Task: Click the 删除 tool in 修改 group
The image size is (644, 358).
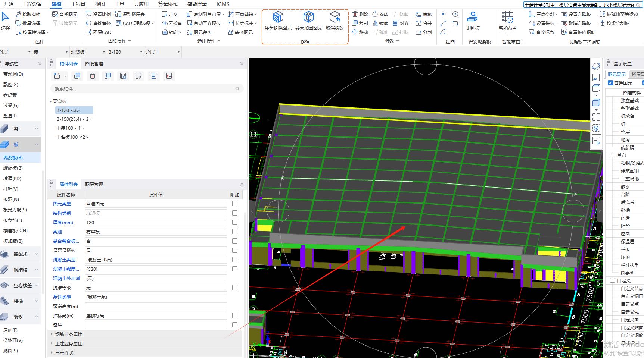Action: 360,14
